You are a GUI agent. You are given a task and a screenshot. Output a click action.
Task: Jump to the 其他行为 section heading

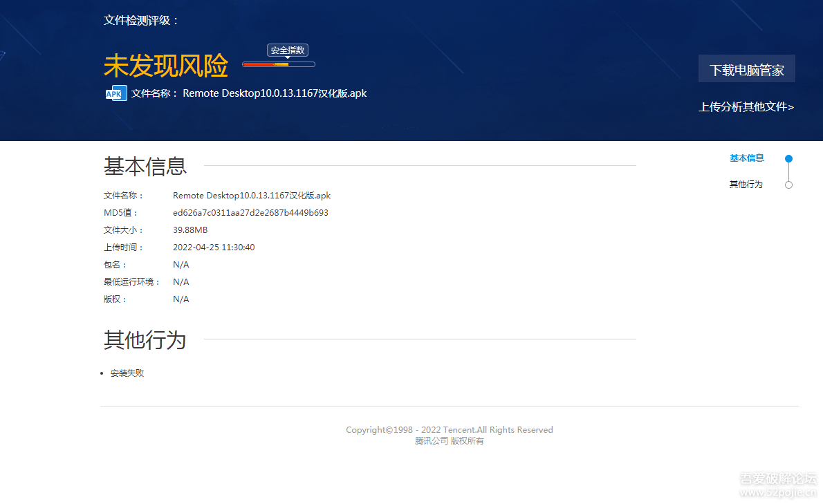[x=145, y=340]
